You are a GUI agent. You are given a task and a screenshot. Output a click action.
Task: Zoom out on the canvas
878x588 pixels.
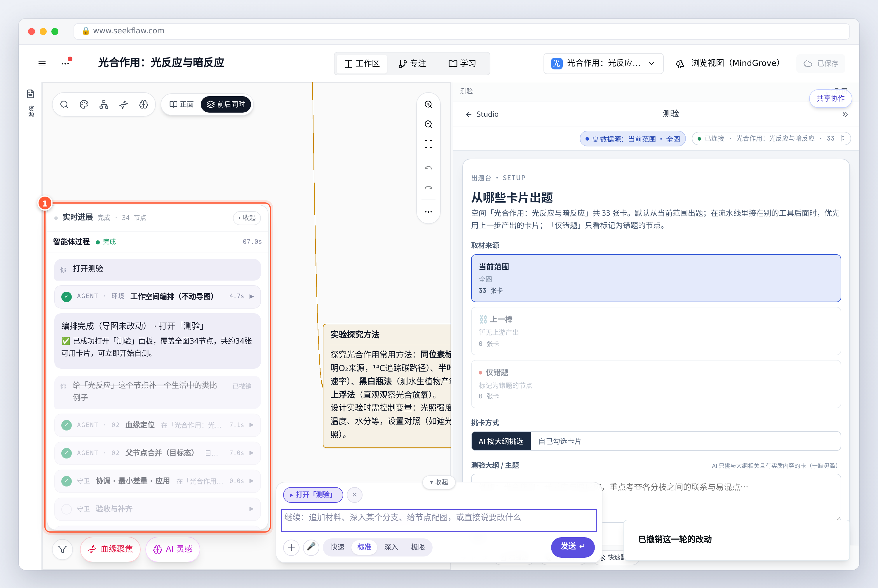(428, 124)
